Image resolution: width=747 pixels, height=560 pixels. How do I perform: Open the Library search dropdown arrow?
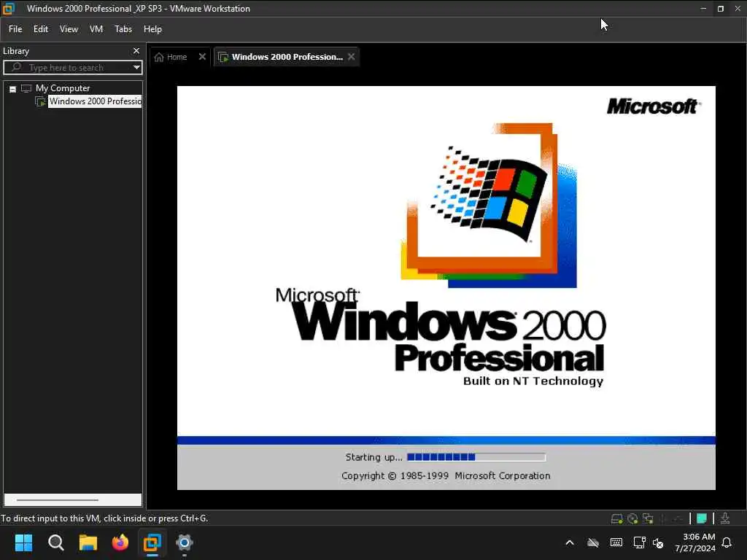pyautogui.click(x=136, y=67)
